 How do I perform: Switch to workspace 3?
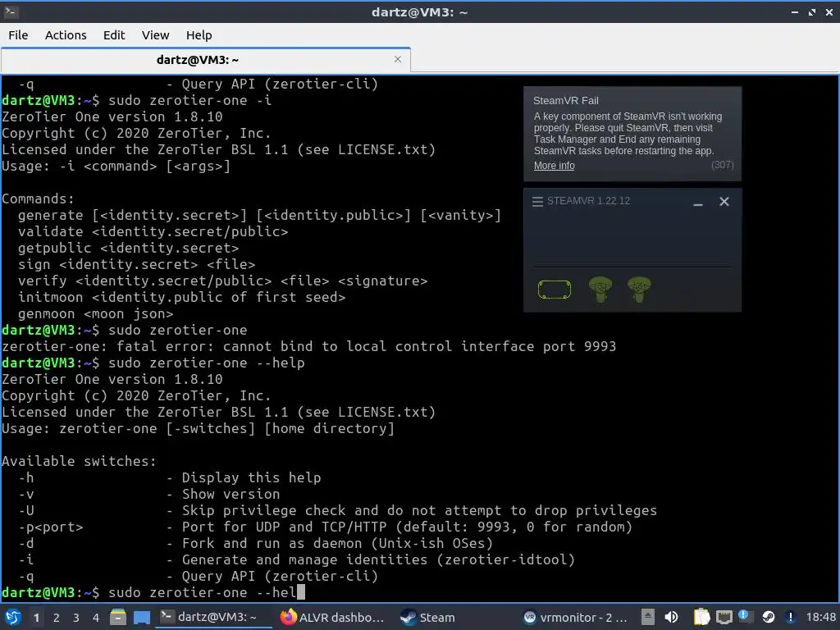coord(76,618)
